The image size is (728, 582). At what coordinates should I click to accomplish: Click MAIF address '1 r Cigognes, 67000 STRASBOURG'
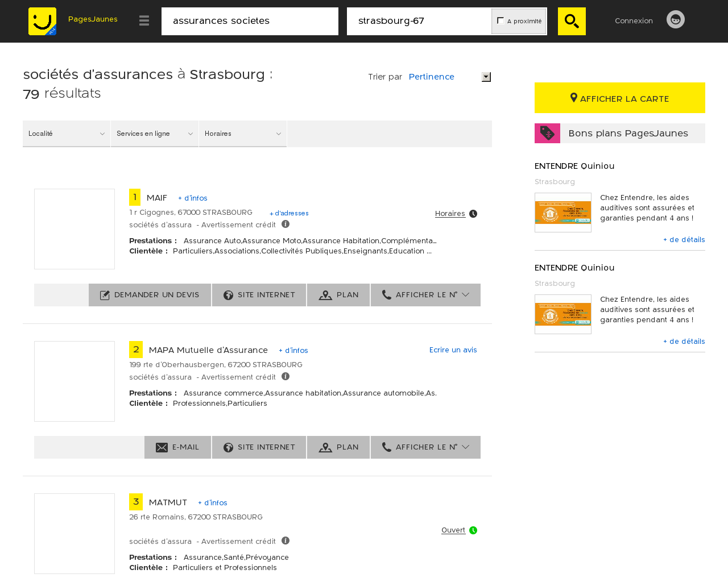click(x=191, y=213)
